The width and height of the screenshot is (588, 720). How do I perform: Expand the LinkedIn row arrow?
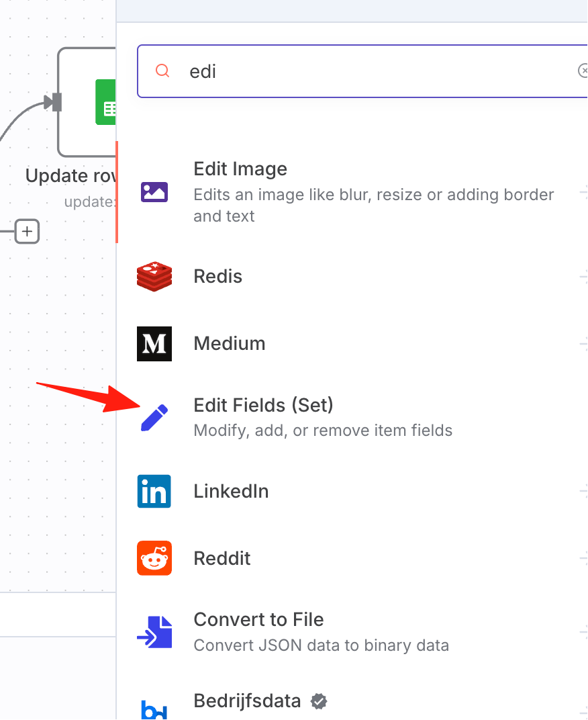click(x=583, y=492)
